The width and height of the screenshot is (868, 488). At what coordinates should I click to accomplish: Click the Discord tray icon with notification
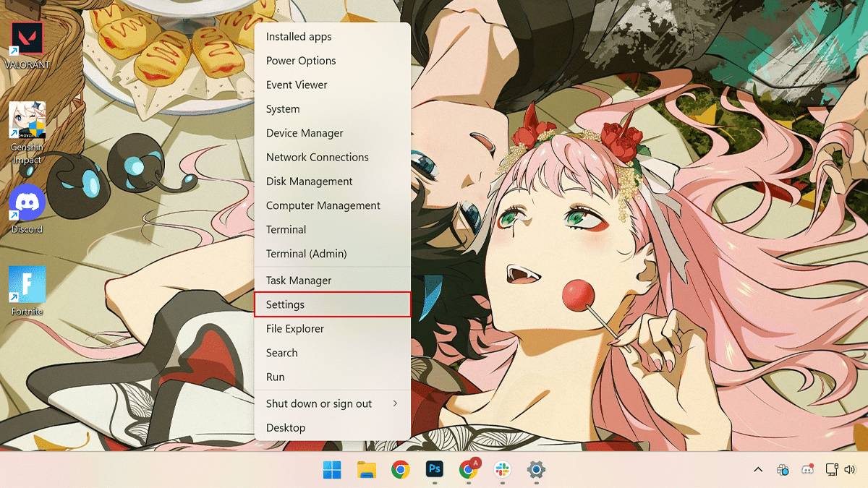tap(807, 470)
